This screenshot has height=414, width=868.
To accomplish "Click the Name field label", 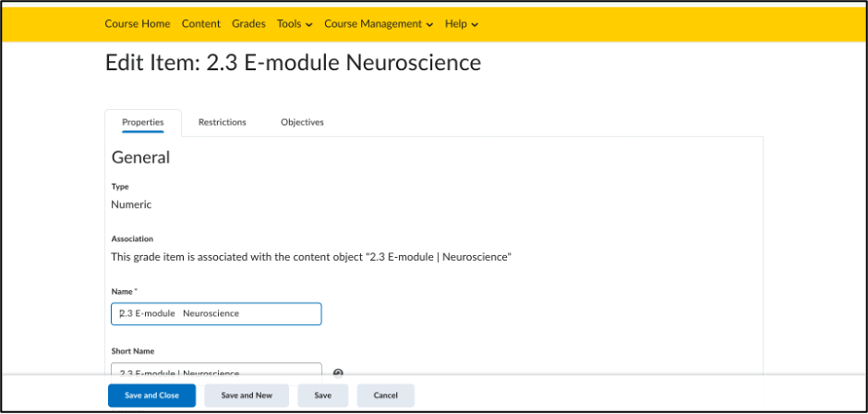I will pyautogui.click(x=124, y=291).
